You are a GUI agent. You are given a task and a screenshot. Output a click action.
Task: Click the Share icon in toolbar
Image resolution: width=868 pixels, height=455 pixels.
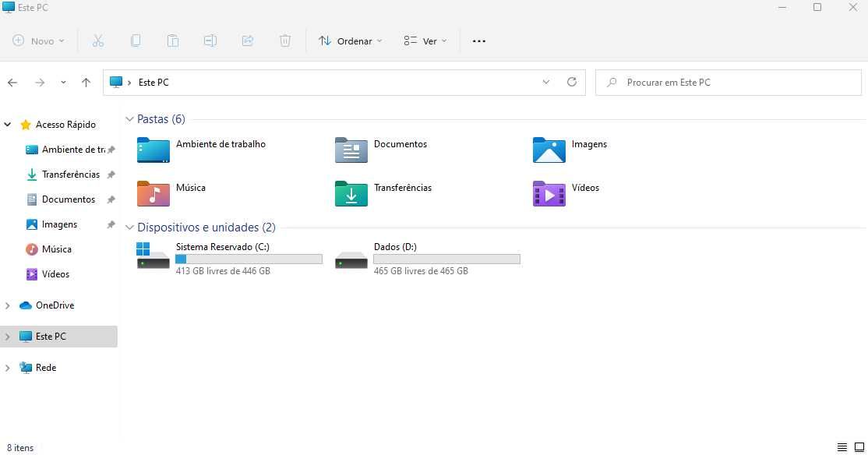point(248,41)
